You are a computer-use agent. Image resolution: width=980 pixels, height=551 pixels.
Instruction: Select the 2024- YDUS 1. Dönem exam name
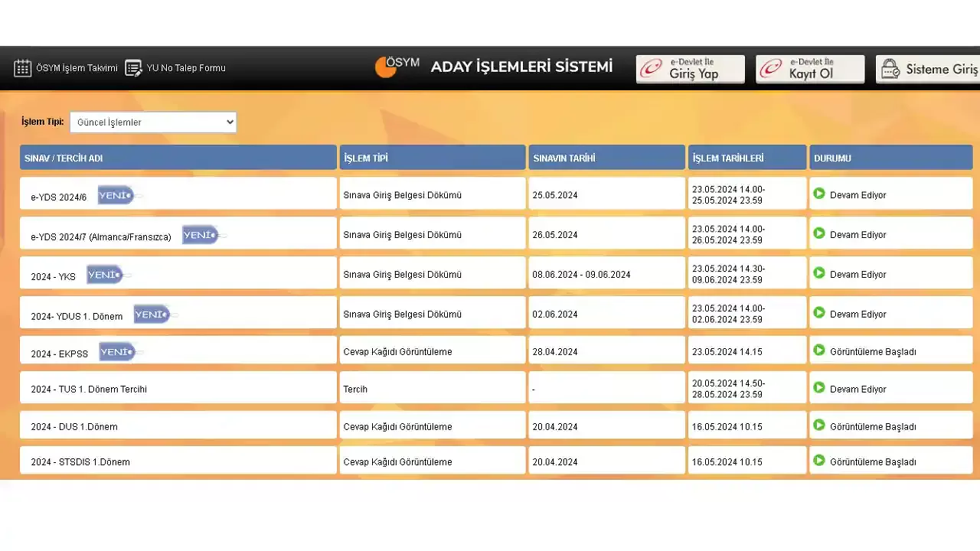(77, 317)
